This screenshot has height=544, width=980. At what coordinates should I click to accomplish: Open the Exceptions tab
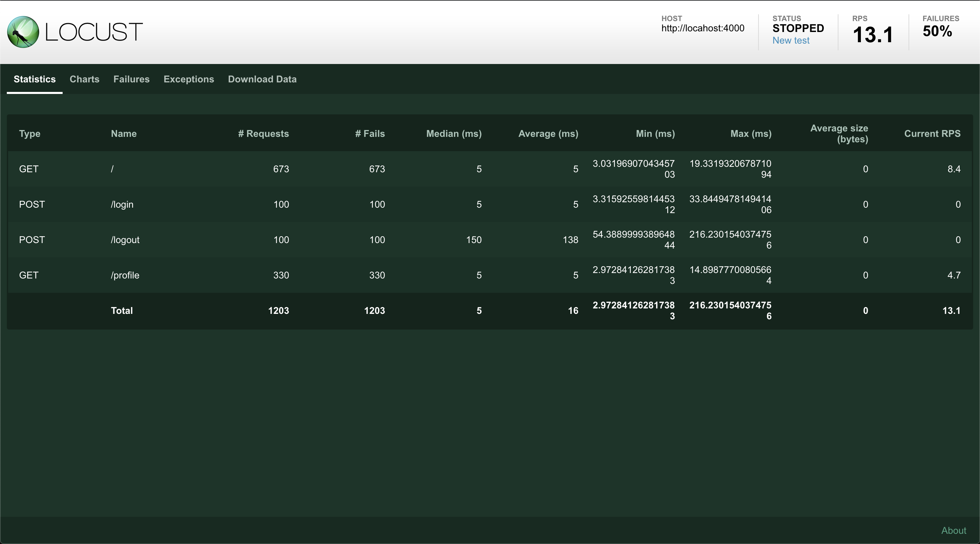click(189, 79)
